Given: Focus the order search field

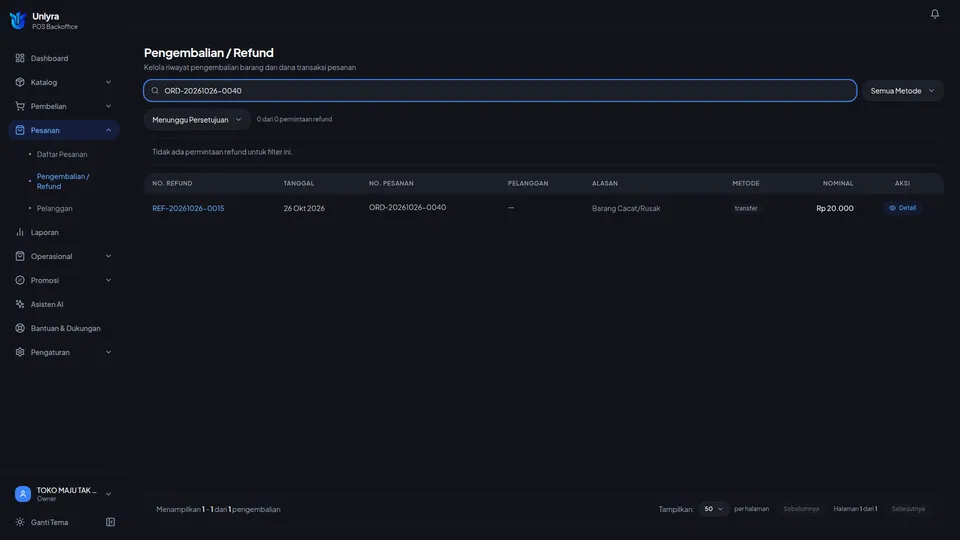Looking at the screenshot, I should click(x=500, y=91).
